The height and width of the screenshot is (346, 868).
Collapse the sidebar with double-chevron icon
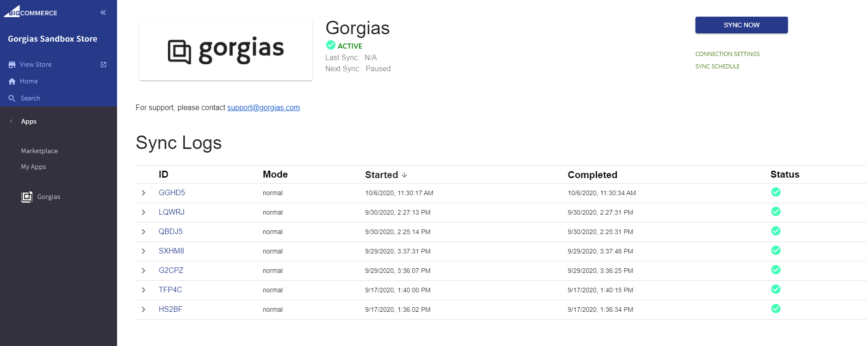pos(103,12)
